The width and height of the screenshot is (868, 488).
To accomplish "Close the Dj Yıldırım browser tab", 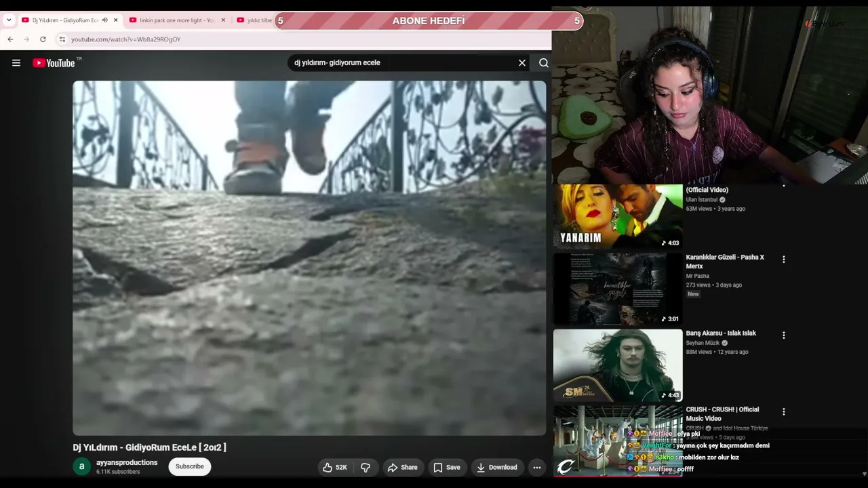I will (115, 20).
